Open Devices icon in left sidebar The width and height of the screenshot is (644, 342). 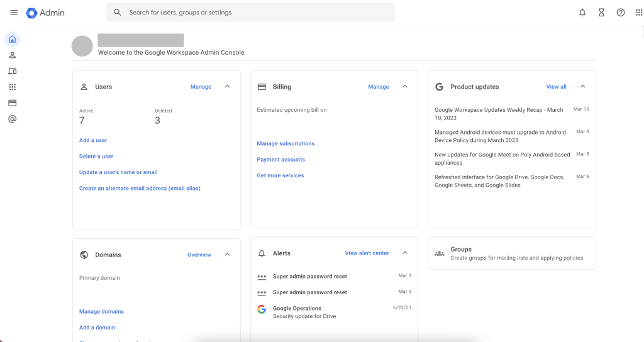click(x=12, y=71)
